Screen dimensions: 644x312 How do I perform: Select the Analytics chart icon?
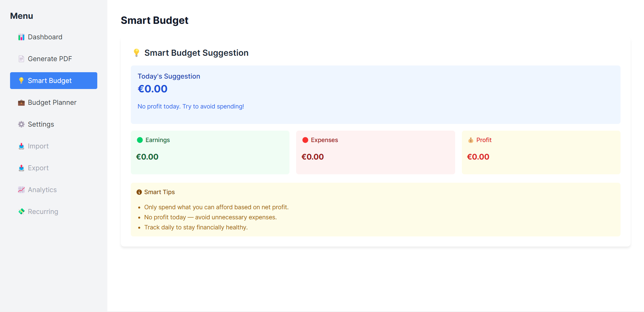[x=21, y=190]
